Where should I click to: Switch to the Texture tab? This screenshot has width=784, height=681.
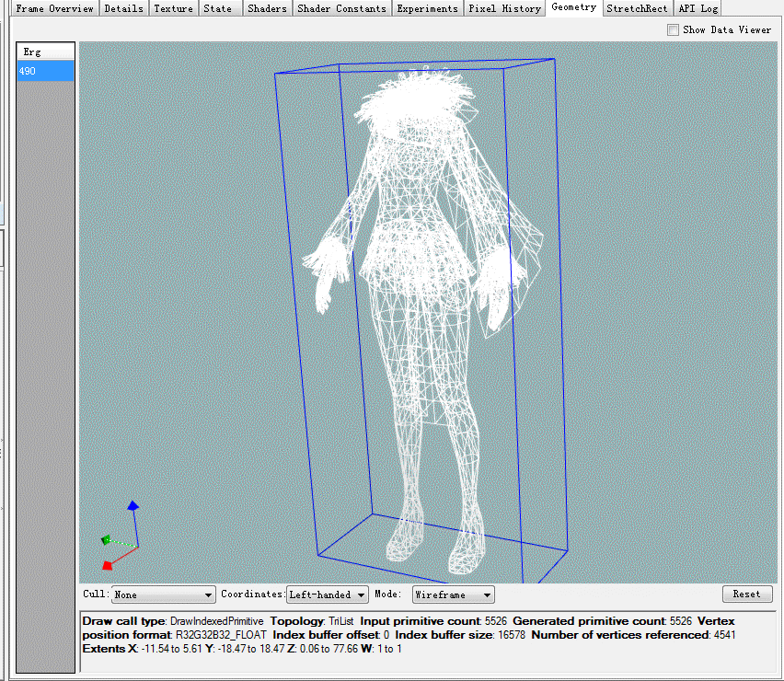(x=173, y=8)
